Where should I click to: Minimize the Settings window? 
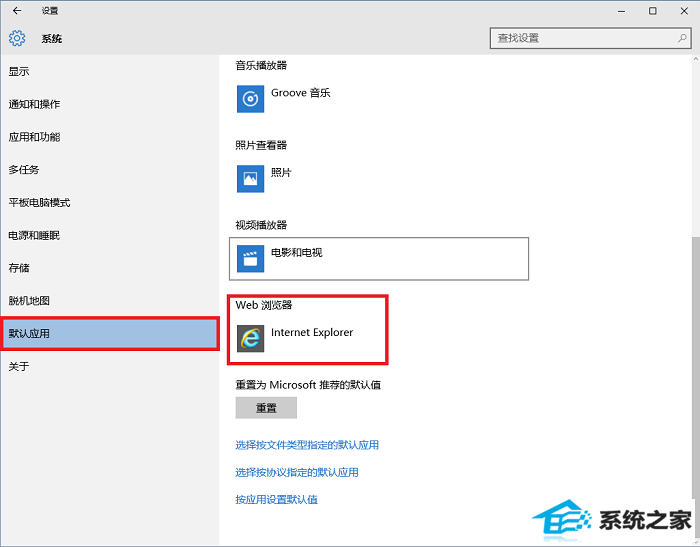(621, 11)
